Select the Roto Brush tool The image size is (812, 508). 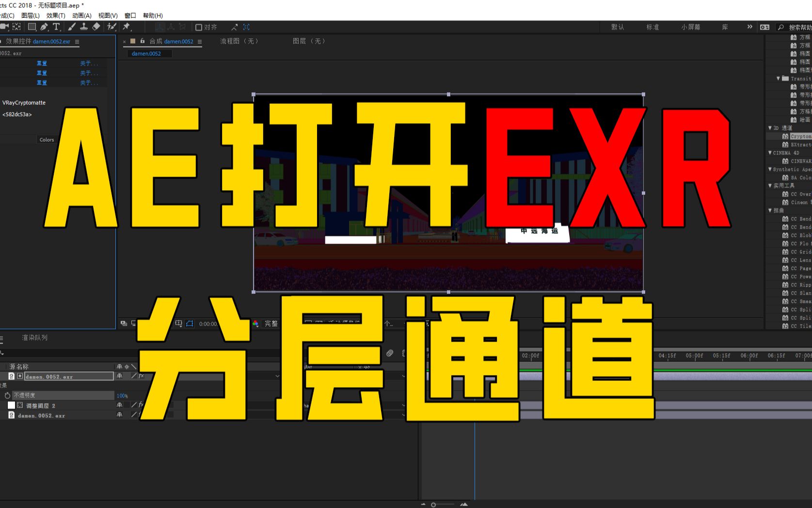pos(111,27)
